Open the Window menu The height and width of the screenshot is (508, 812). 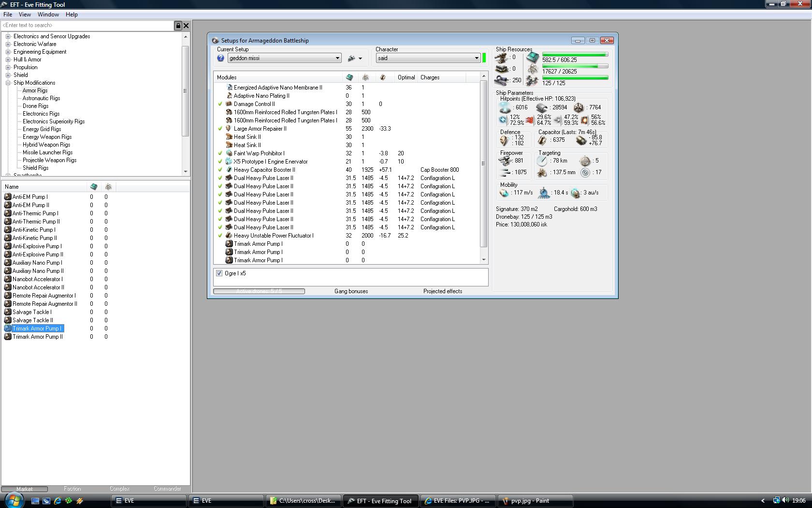[48, 15]
